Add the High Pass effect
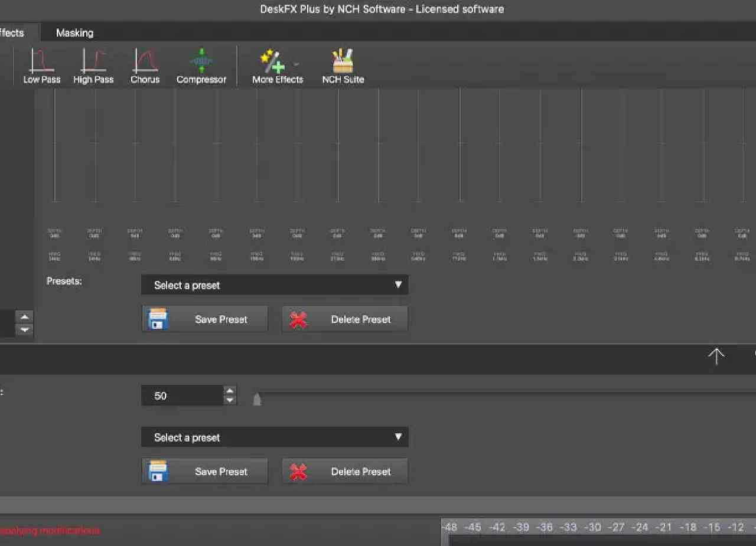The height and width of the screenshot is (546, 756). pyautogui.click(x=93, y=66)
